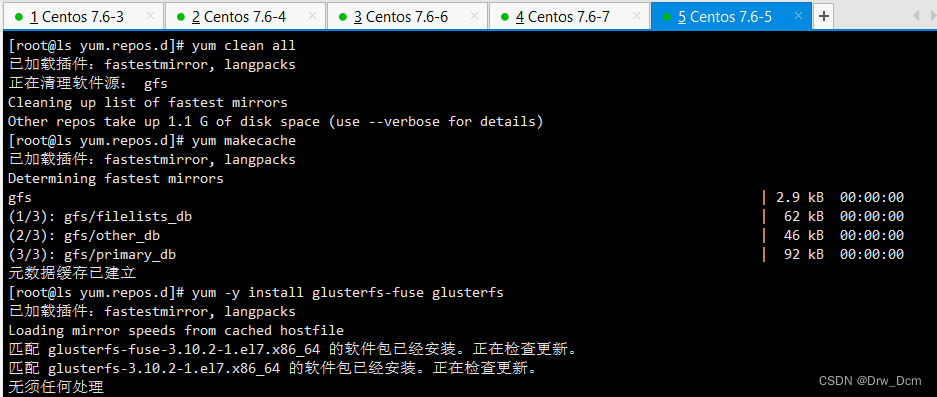Image resolution: width=937 pixels, height=397 pixels.
Task: Click green status dot on Centos 7.6-7 tab
Action: (505, 17)
